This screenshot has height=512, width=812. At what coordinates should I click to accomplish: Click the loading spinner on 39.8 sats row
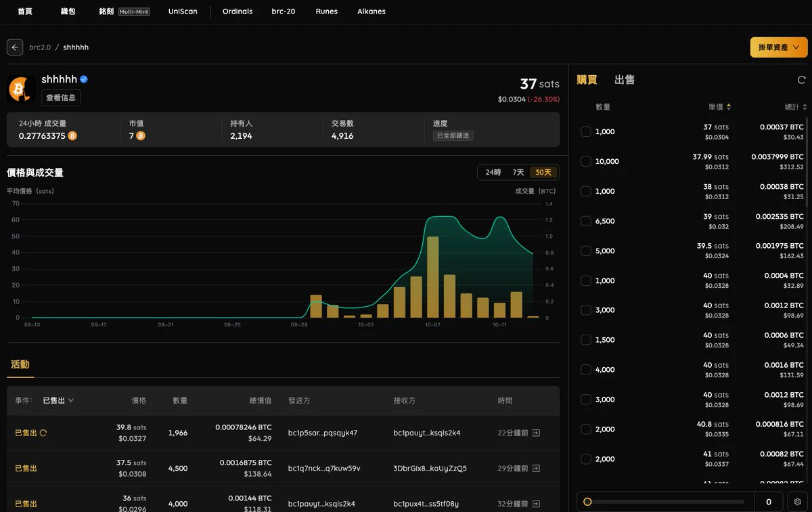pos(44,433)
